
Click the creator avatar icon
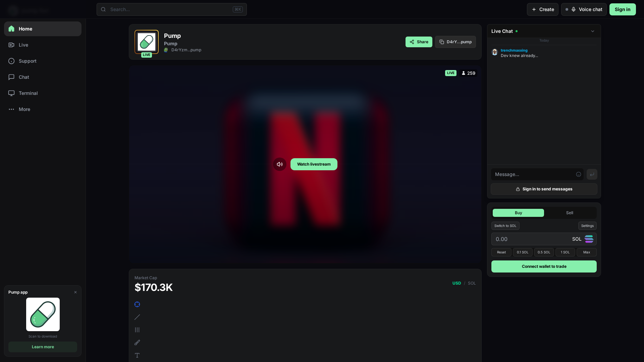coord(166,50)
